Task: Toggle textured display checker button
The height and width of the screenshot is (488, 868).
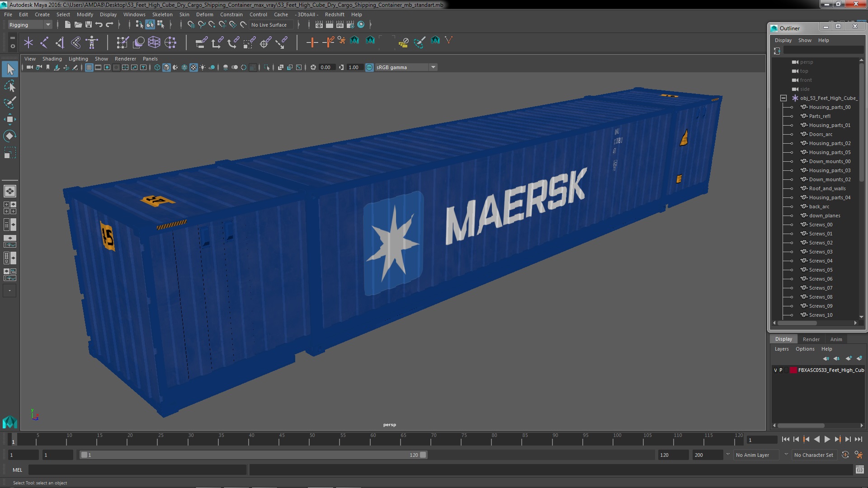Action: [193, 67]
